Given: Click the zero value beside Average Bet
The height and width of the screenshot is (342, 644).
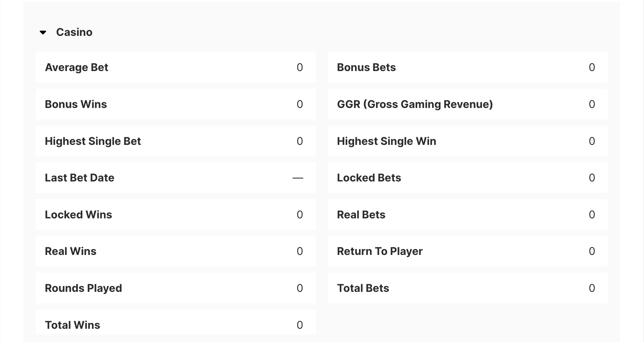Looking at the screenshot, I should [x=300, y=67].
